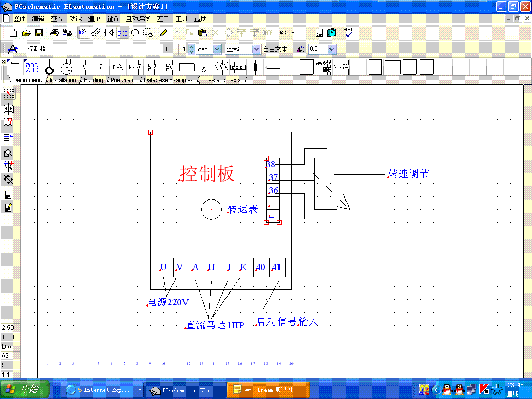
Task: Select the black ring terminal symbol
Action: pyautogui.click(x=49, y=67)
